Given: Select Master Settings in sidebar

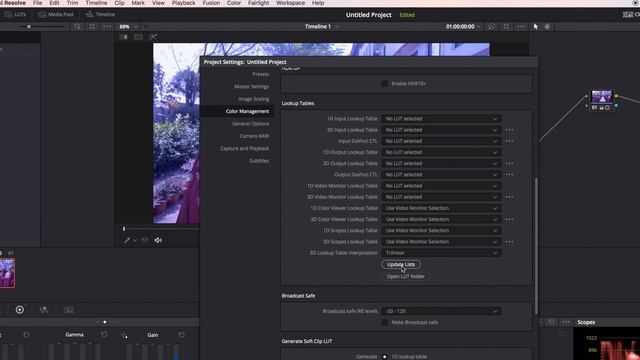Looking at the screenshot, I should click(x=251, y=87).
